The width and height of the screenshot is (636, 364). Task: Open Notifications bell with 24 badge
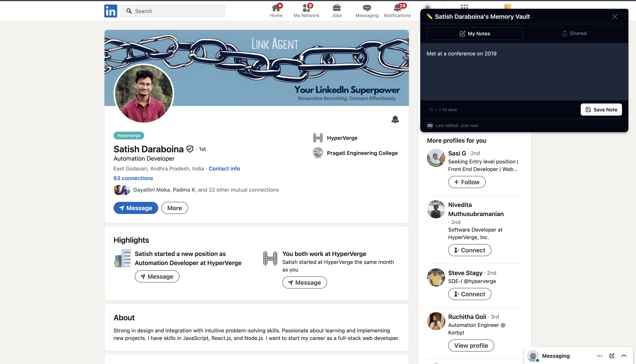pyautogui.click(x=397, y=11)
